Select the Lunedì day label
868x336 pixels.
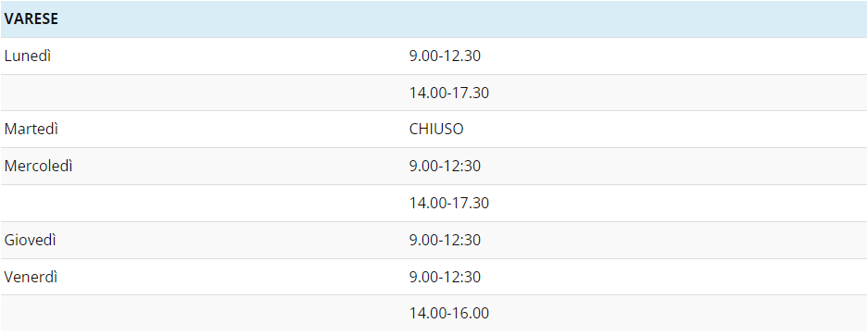point(28,56)
